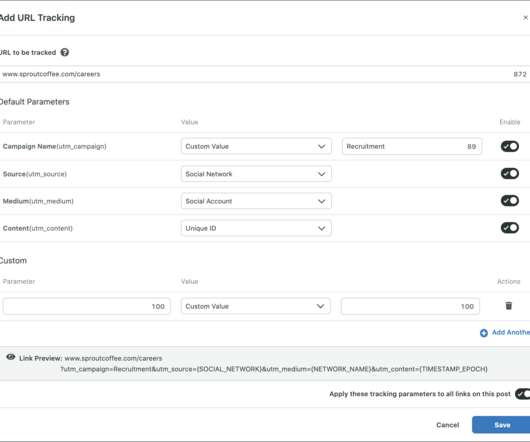Click the Save button
The image size is (530, 442).
pyautogui.click(x=502, y=425)
